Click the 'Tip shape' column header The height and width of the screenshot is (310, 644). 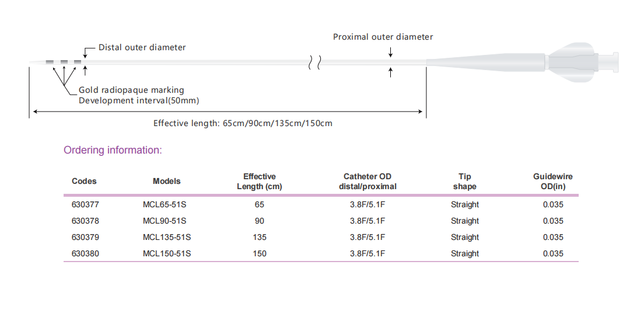[464, 182]
